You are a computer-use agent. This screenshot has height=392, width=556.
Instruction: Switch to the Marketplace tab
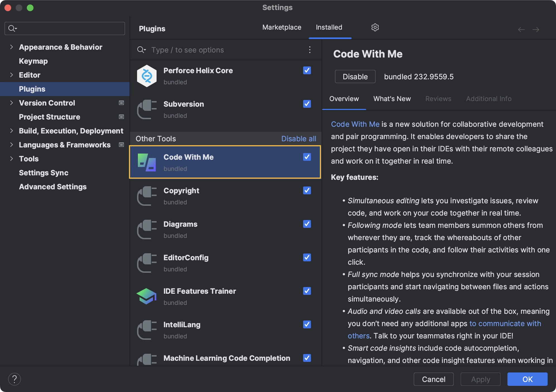click(282, 27)
